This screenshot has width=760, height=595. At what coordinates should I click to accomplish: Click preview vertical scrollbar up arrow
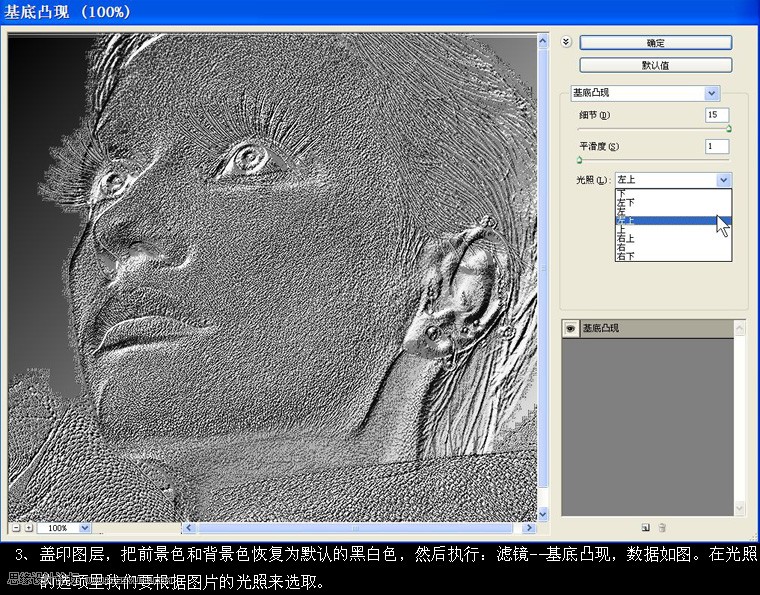pyautogui.click(x=543, y=41)
